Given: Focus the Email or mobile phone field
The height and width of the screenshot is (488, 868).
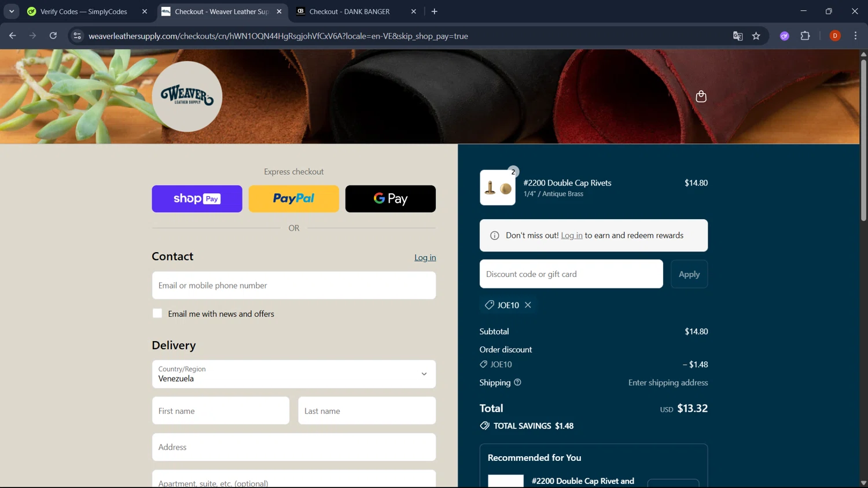Looking at the screenshot, I should tap(294, 286).
